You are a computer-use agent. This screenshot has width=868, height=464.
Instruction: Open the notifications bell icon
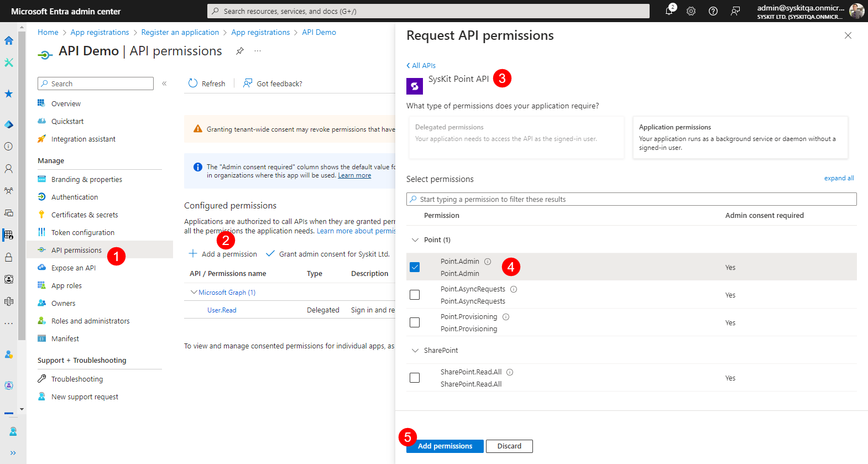(x=669, y=11)
